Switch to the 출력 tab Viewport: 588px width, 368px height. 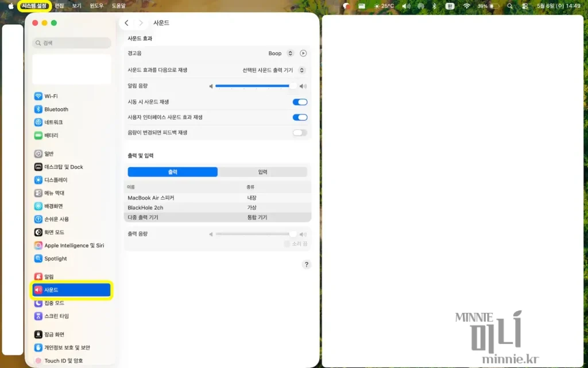172,171
